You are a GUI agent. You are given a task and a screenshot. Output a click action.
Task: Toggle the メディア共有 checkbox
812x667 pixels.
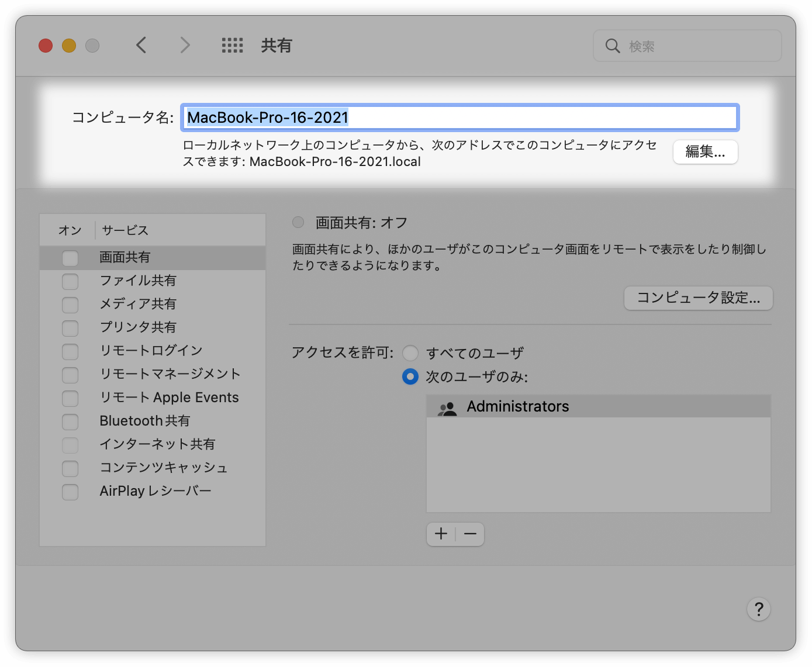[70, 305]
